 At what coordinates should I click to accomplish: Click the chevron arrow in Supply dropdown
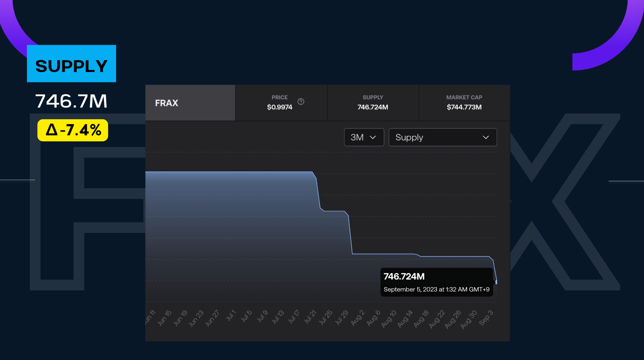coord(486,137)
